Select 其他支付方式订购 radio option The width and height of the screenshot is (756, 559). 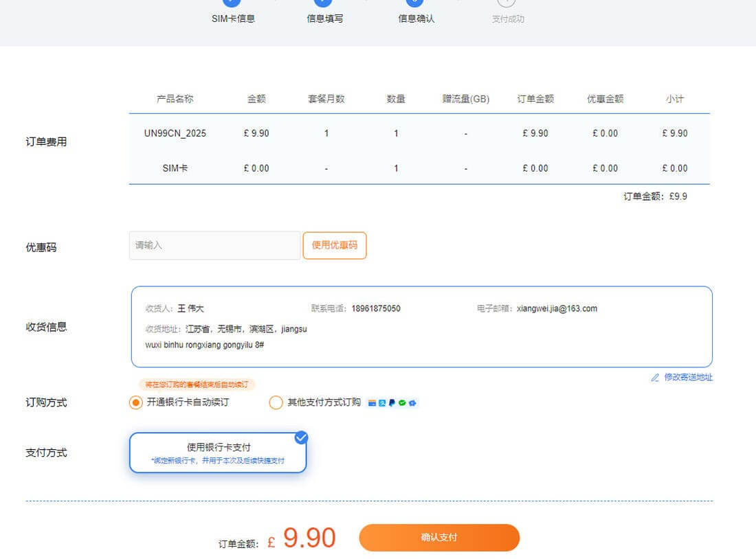pyautogui.click(x=276, y=402)
